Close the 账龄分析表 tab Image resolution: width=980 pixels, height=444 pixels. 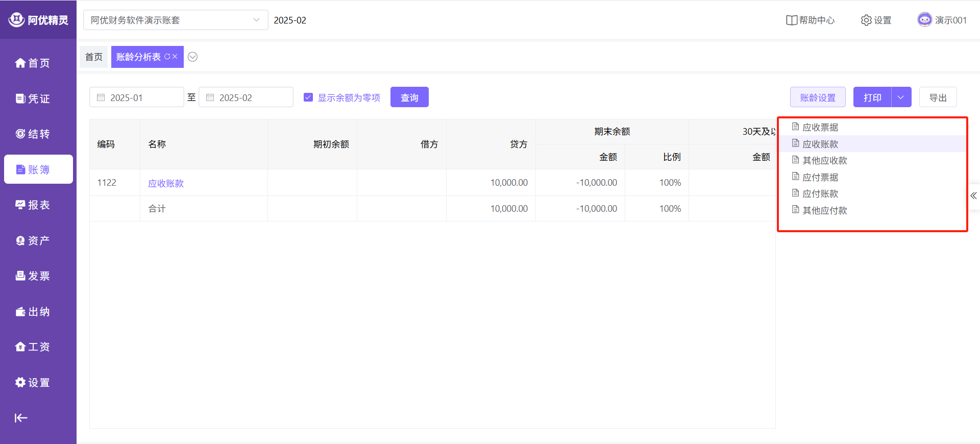tap(175, 57)
